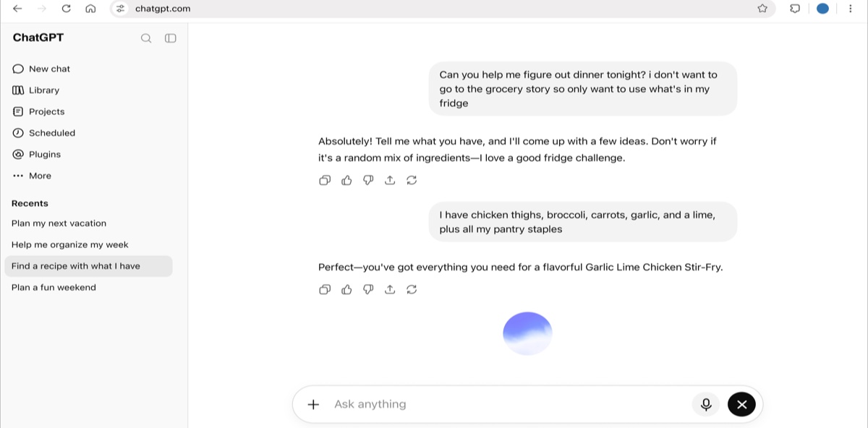Copy the first assistant response
This screenshot has width=868, height=428.
pos(325,180)
